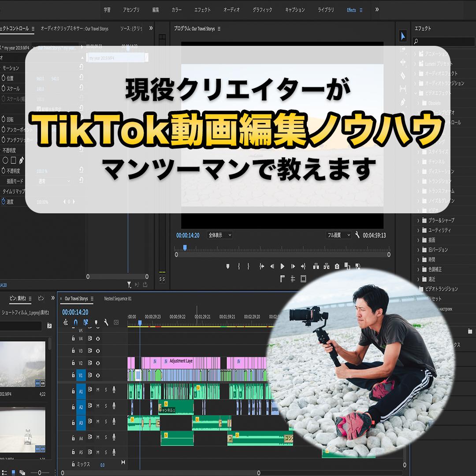The width and height of the screenshot is (476, 476).
Task: Play the sequence in Program monitor
Action: pyautogui.click(x=283, y=267)
